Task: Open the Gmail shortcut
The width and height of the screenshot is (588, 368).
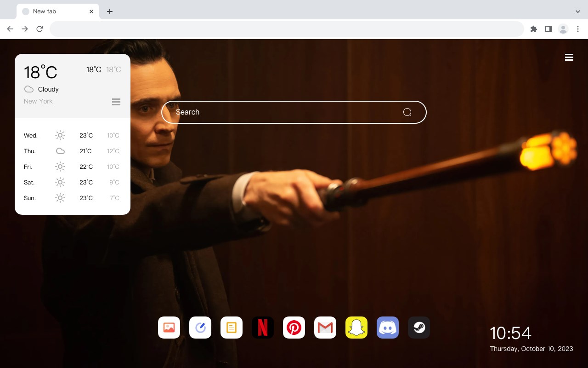Action: pos(325,328)
